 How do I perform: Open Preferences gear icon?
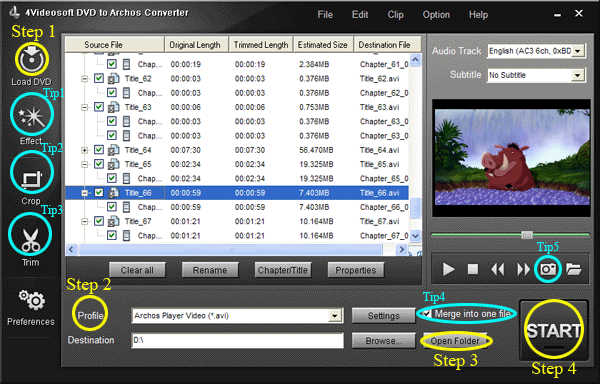32,300
